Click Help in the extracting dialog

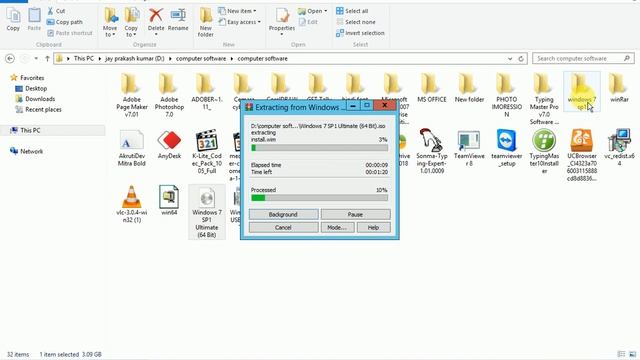click(373, 227)
